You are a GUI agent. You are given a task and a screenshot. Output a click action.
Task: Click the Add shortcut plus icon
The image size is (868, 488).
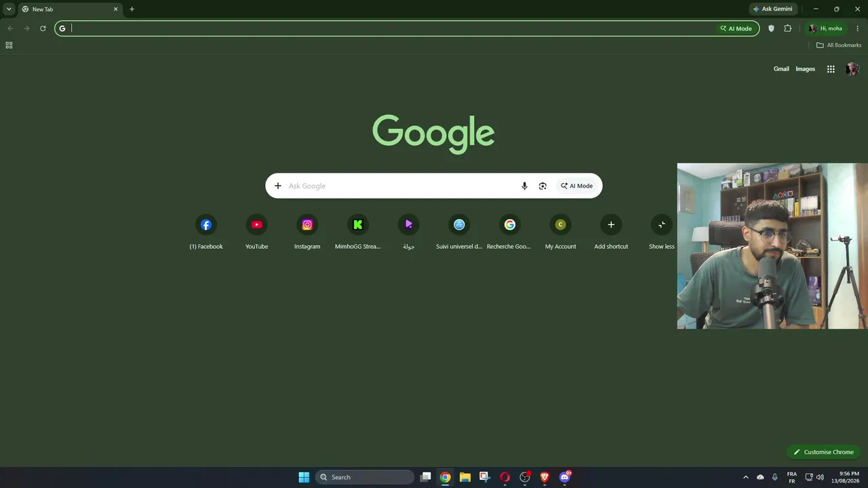[611, 225]
